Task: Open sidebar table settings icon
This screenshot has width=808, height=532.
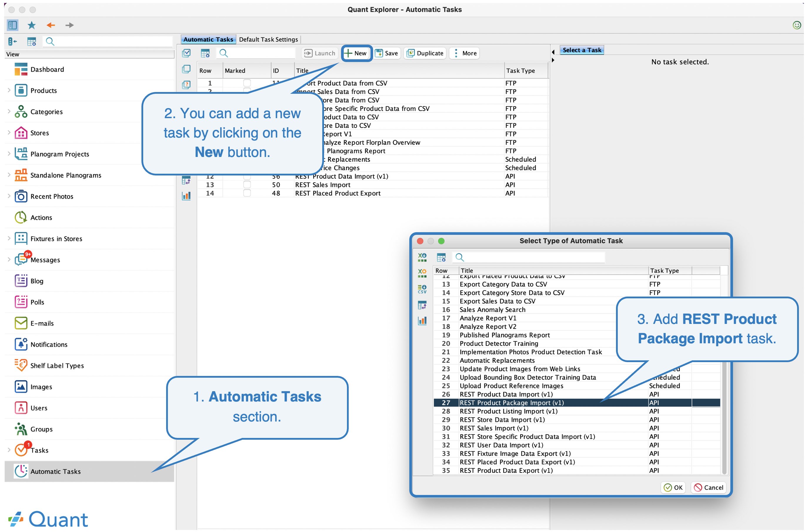Action: (31, 41)
